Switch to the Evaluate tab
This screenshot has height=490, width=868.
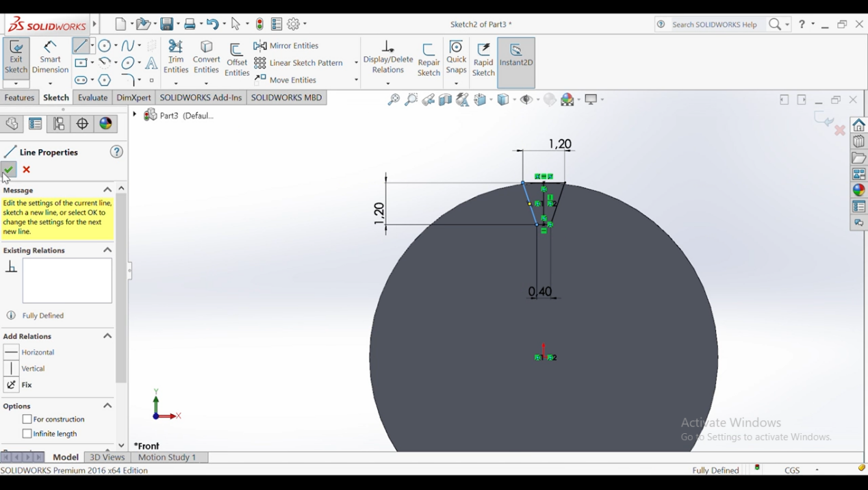[92, 98]
